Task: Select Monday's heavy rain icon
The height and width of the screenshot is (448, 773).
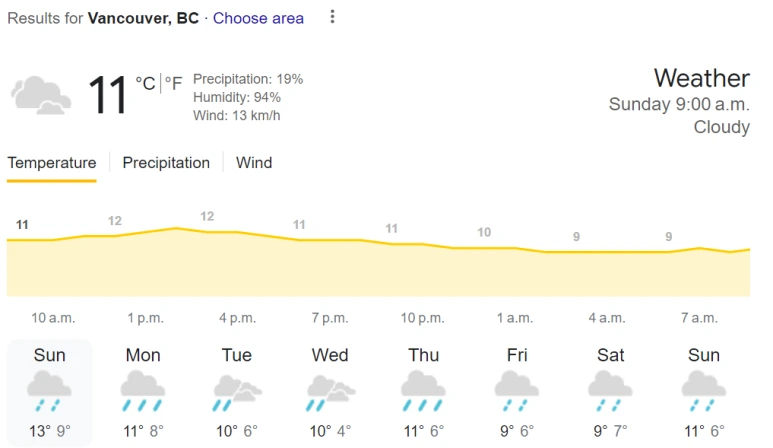Action: click(x=143, y=391)
